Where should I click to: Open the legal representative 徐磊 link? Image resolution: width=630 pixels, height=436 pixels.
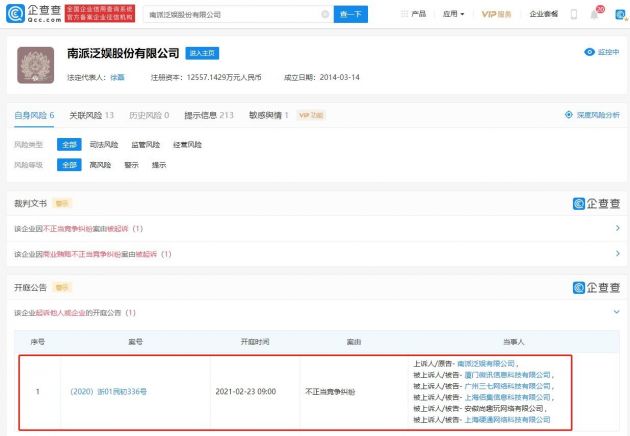pos(117,77)
